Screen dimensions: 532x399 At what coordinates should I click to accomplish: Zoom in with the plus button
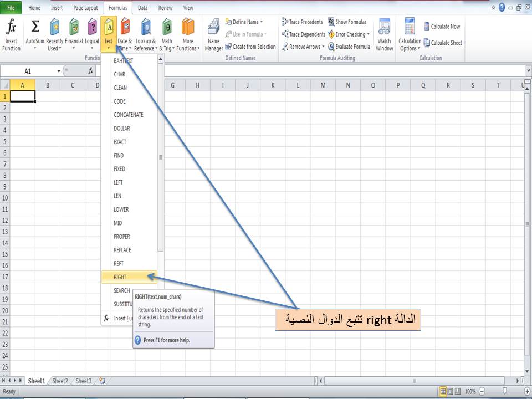(x=527, y=391)
